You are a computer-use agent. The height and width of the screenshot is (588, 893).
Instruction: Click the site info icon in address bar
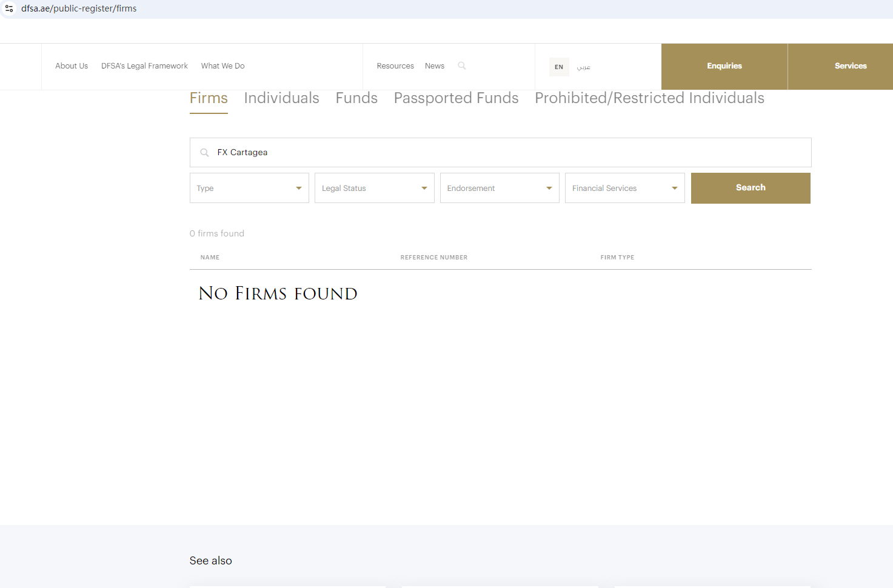coord(9,8)
